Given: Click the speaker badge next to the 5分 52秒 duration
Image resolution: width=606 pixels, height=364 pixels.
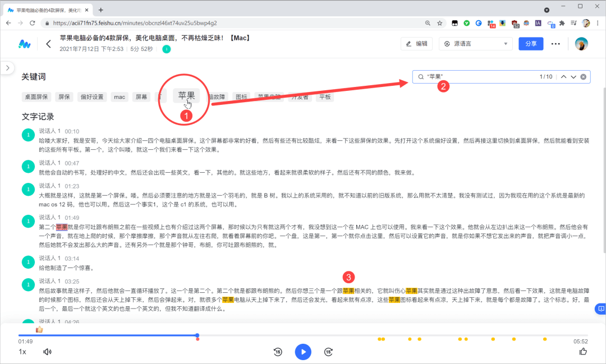Looking at the screenshot, I should 166,49.
